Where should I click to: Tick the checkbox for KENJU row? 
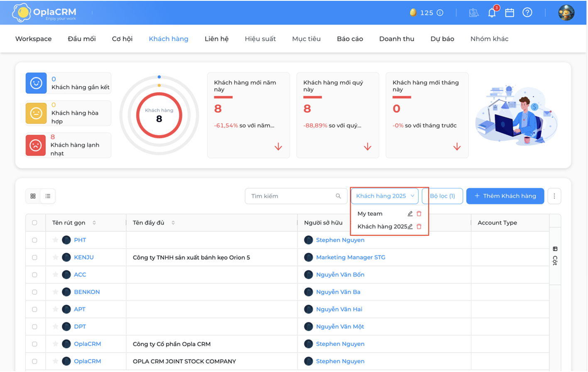34,257
